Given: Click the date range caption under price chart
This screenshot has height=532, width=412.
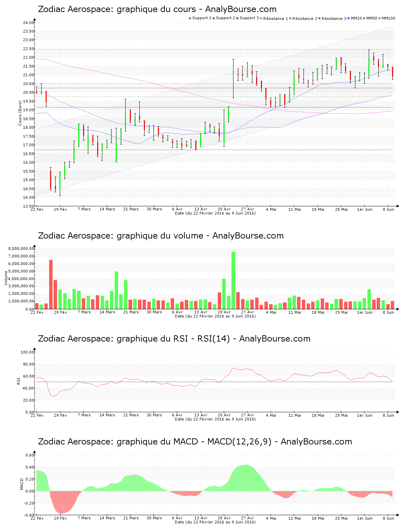Looking at the screenshot, I should [215, 213].
